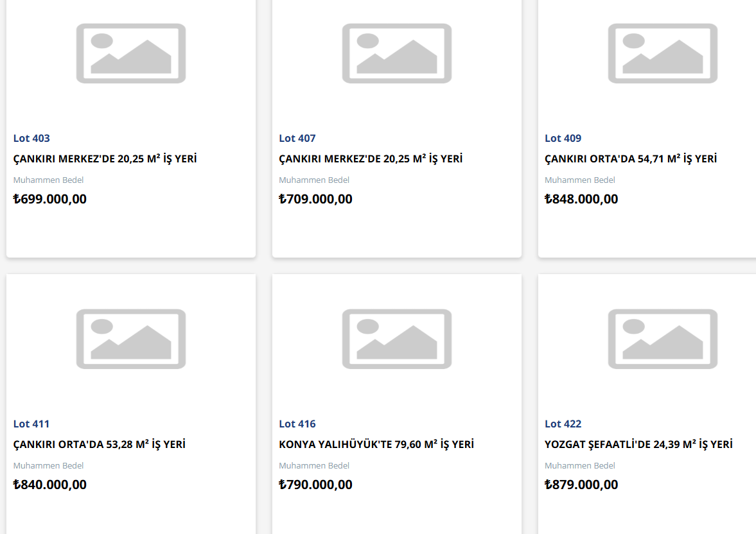The width and height of the screenshot is (756, 534).
Task: Click the ₺879.000,00 price in Lot 422
Action: click(x=581, y=485)
